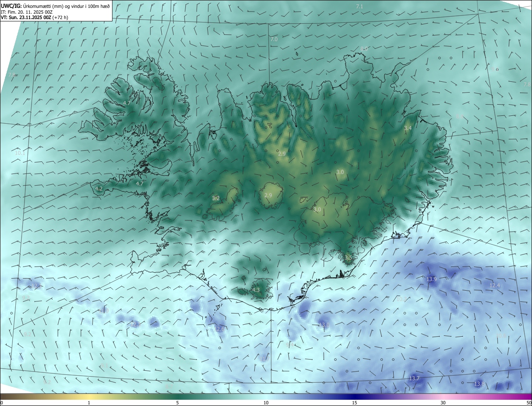Image resolution: width=532 pixels, height=406 pixels.
Task: Select the 13.7 value label
Action: 414,379
